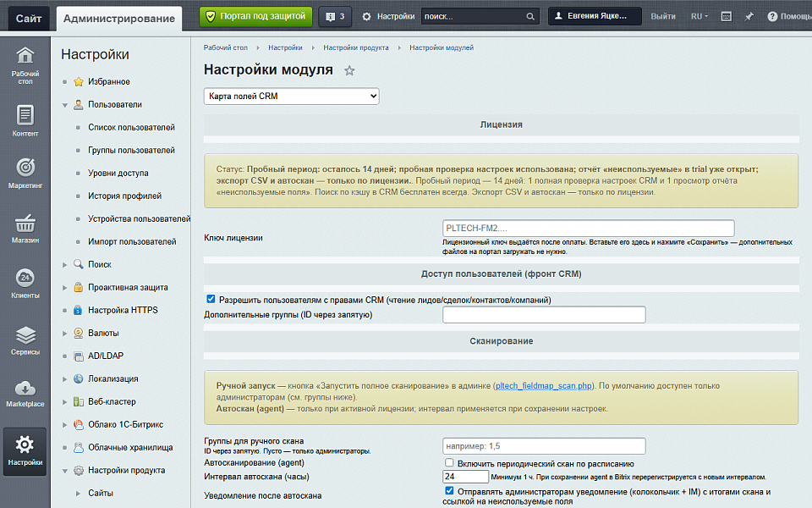Open Группы пользователей menu item
812x508 pixels.
(132, 150)
